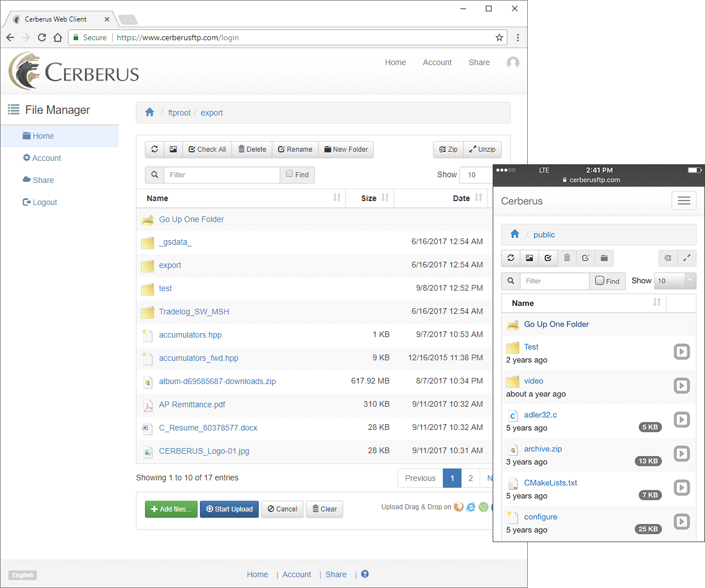Enable the Find checkbox
Screen dimensions: 705x588
[290, 174]
